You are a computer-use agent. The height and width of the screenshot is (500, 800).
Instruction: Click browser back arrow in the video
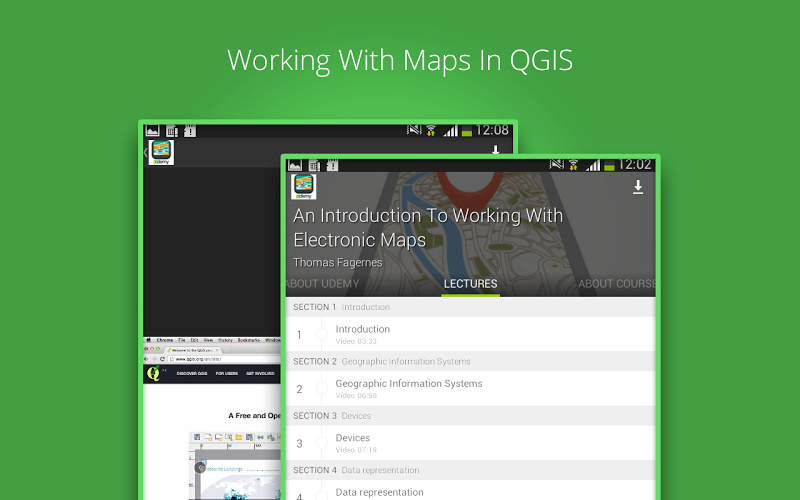[146, 359]
